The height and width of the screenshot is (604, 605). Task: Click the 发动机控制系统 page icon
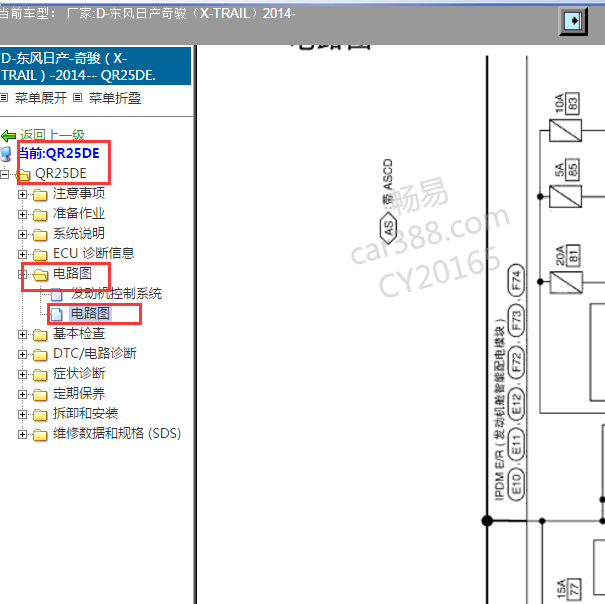[57, 295]
